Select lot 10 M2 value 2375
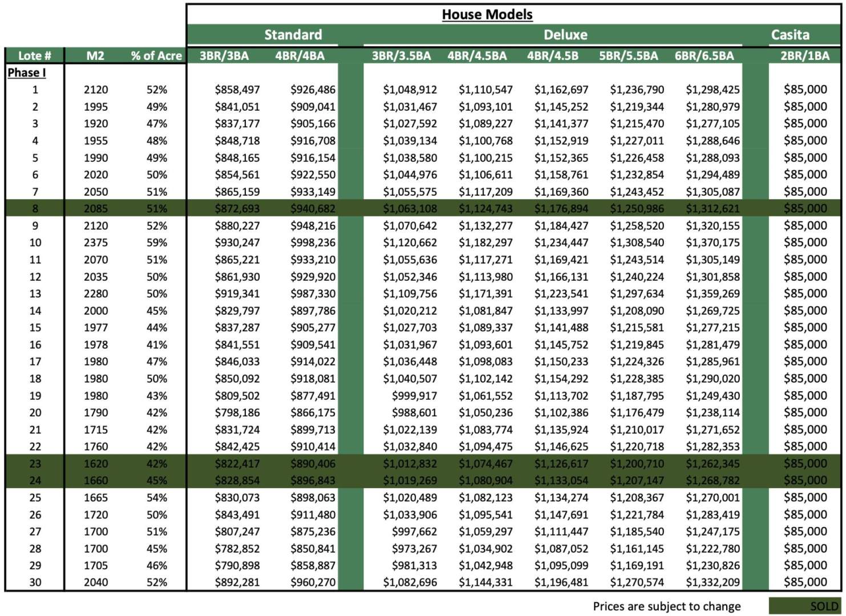This screenshot has height=616, width=846. click(95, 242)
